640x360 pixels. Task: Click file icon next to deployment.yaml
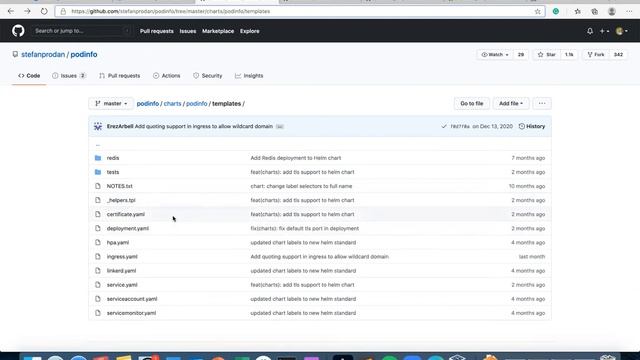(x=98, y=229)
